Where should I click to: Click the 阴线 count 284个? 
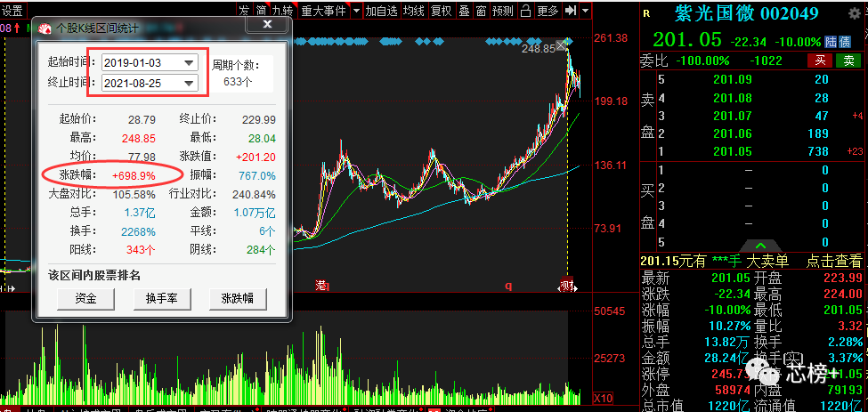coord(261,249)
